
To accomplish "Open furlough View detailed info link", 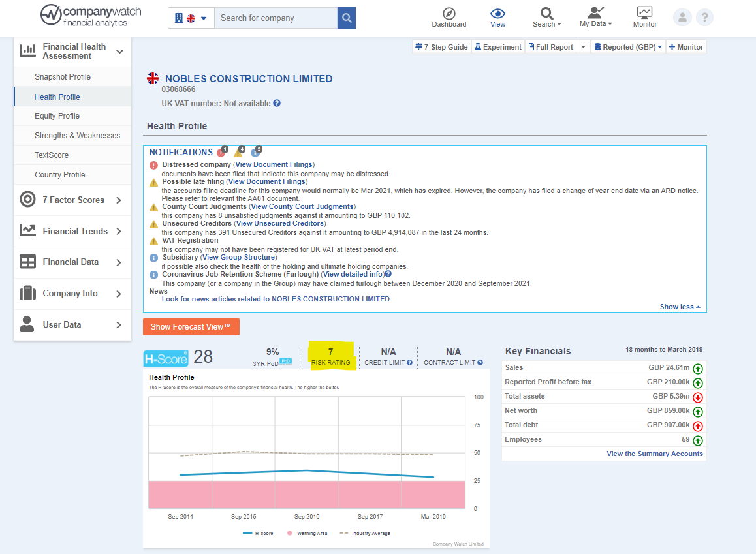I will click(353, 274).
